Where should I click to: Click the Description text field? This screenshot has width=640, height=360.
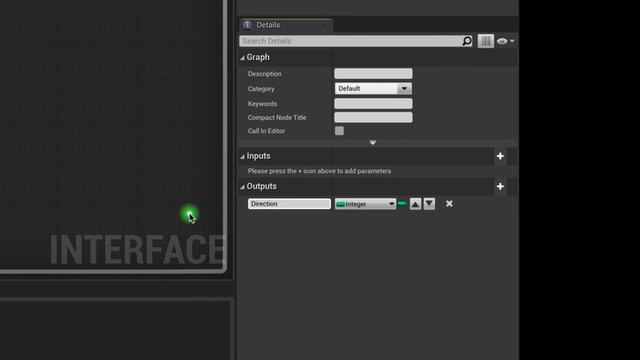[x=373, y=74]
